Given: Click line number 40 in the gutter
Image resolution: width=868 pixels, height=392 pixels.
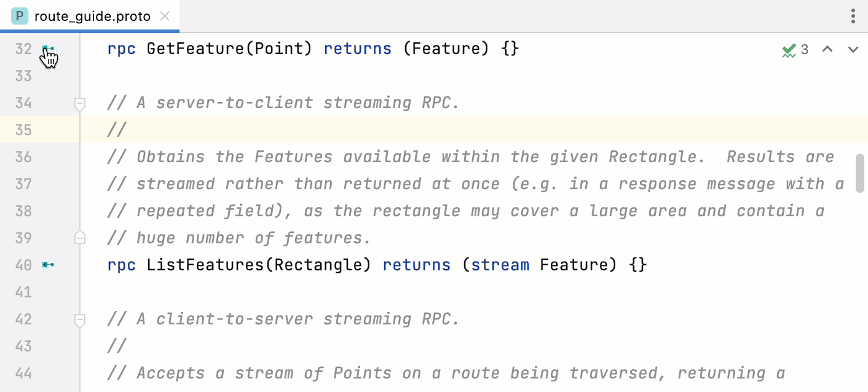Looking at the screenshot, I should pyautogui.click(x=23, y=265).
